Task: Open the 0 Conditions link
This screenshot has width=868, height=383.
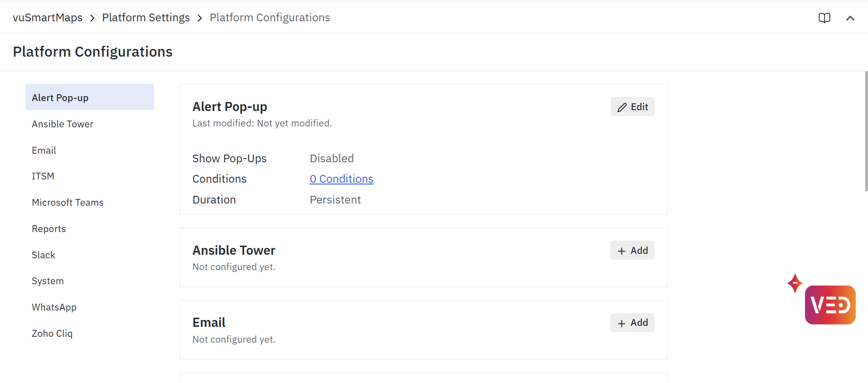Action: click(341, 179)
